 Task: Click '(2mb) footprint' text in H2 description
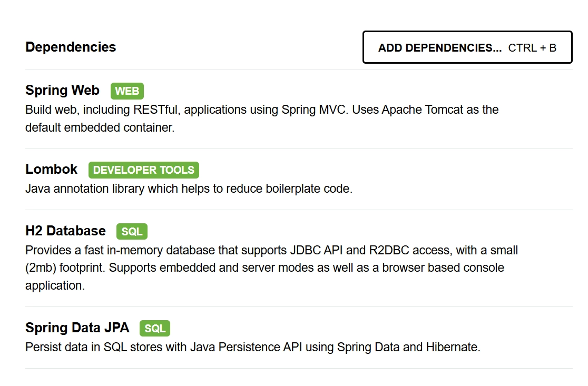(x=65, y=268)
